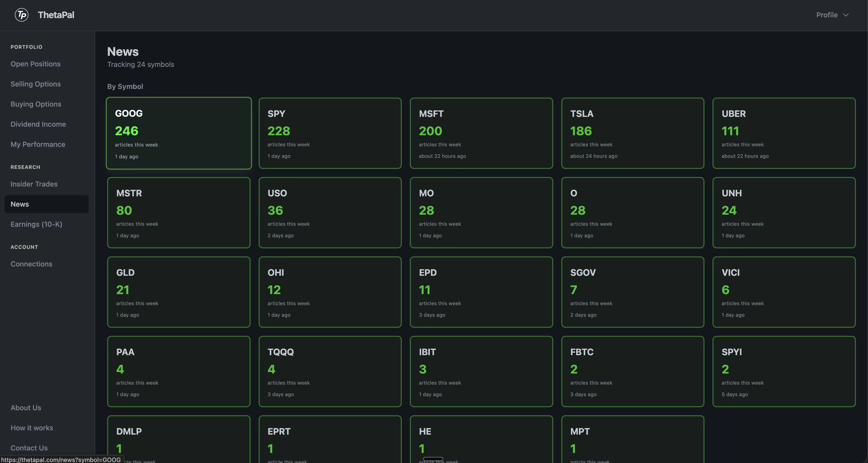Image resolution: width=868 pixels, height=463 pixels.
Task: Click the "By Symbol" section heading
Action: (x=125, y=86)
